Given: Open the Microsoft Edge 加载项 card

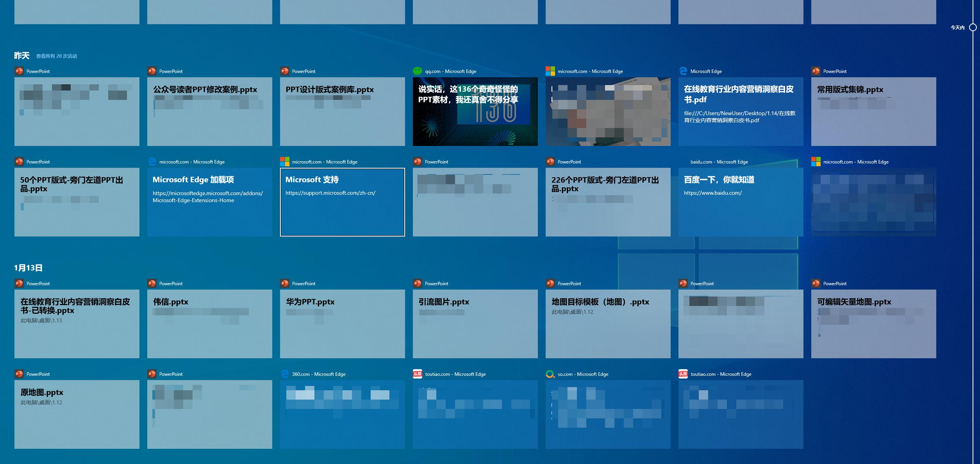Looking at the screenshot, I should [x=209, y=202].
